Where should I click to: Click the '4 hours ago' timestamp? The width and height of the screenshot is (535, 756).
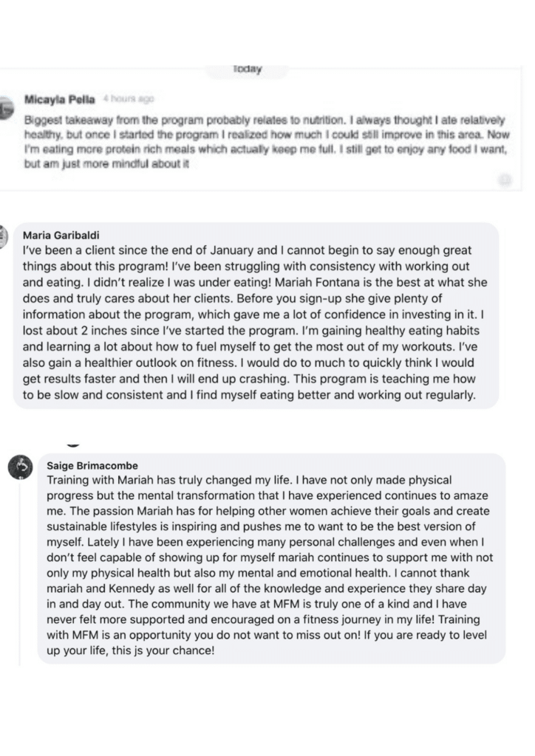pos(129,99)
